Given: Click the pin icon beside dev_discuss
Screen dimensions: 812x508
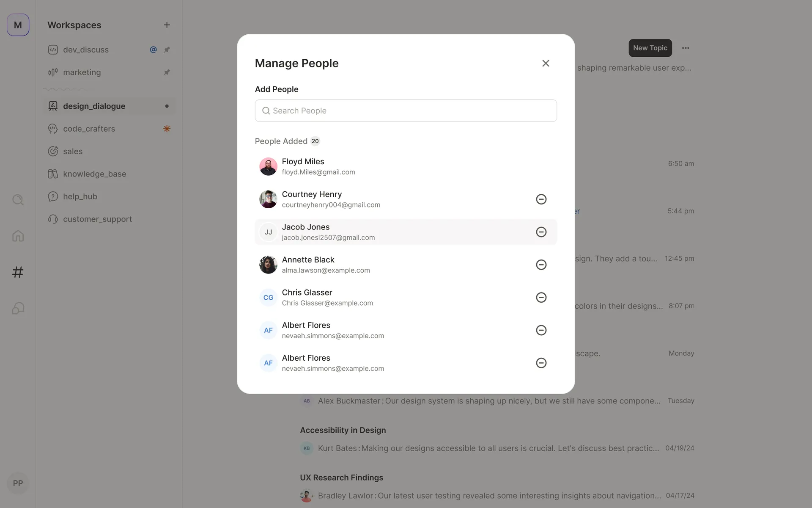Looking at the screenshot, I should point(167,50).
